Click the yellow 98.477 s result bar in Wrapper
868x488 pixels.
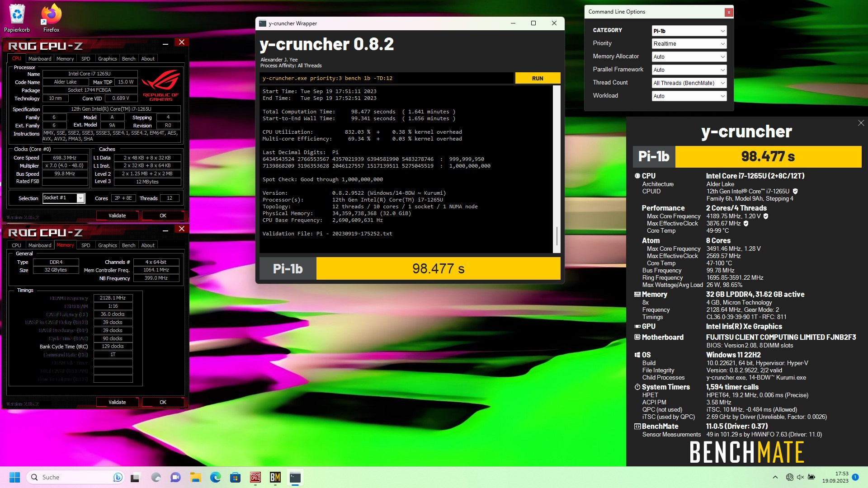[x=438, y=269]
